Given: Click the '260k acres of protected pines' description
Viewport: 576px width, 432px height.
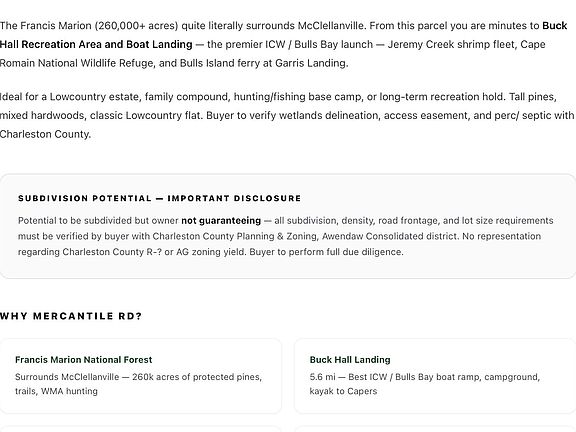Looking at the screenshot, I should 138,384.
